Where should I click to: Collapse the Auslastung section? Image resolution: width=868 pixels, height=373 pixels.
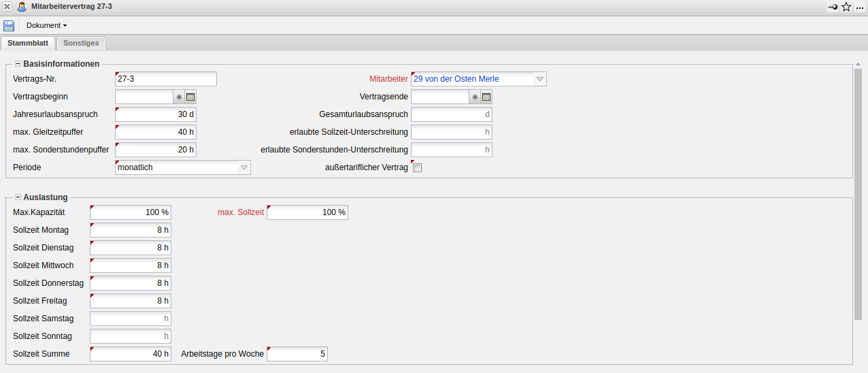tap(18, 197)
